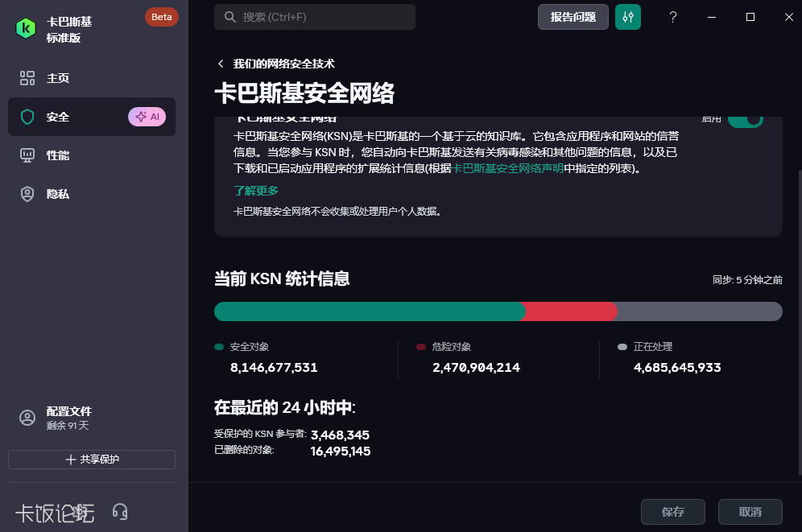Open the green settings sliders icon
Screen dimensions: 802x532
point(628,17)
